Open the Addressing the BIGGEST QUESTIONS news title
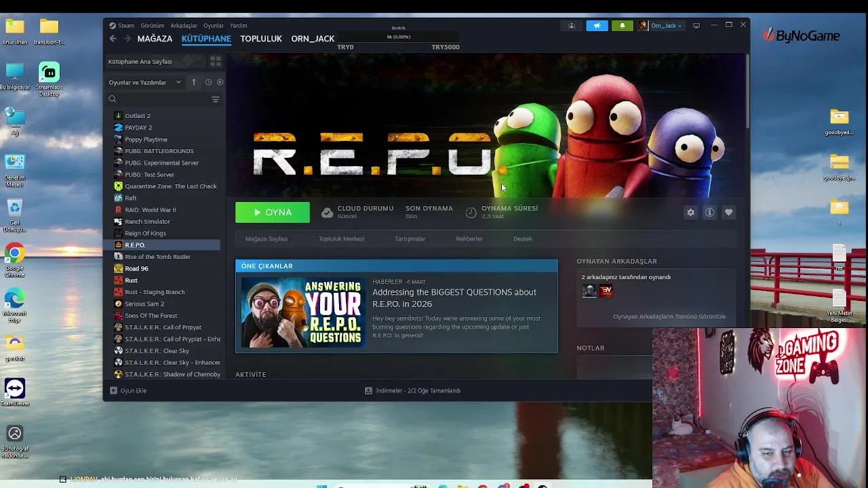This screenshot has height=488, width=868. point(454,298)
